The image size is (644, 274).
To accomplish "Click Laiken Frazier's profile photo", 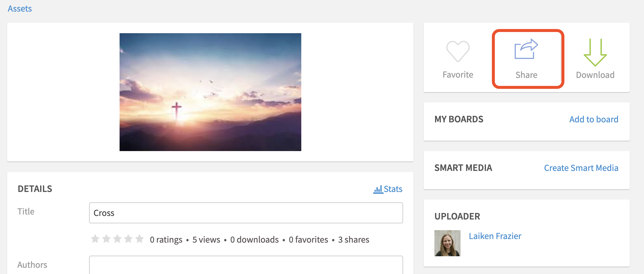I will [x=447, y=243].
